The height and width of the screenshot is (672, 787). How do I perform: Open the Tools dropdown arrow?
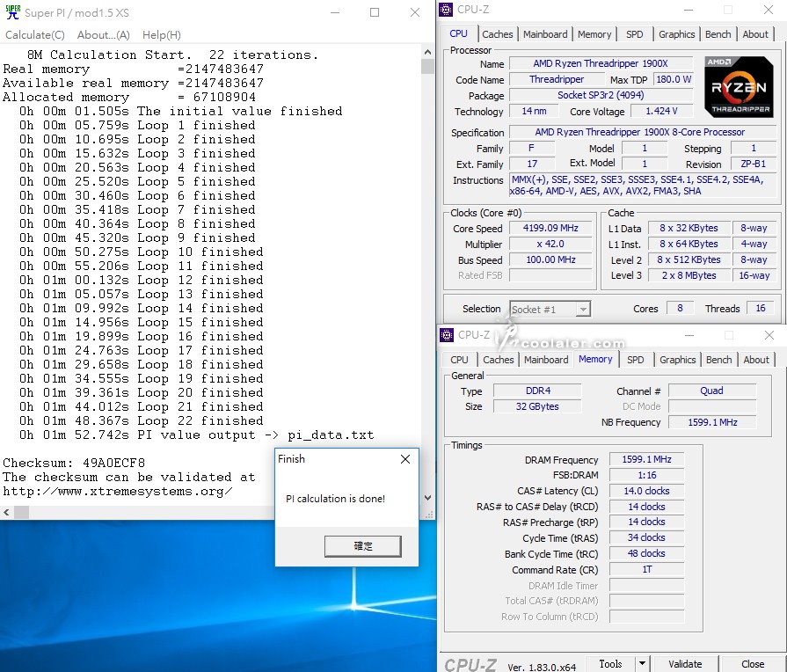click(x=642, y=664)
